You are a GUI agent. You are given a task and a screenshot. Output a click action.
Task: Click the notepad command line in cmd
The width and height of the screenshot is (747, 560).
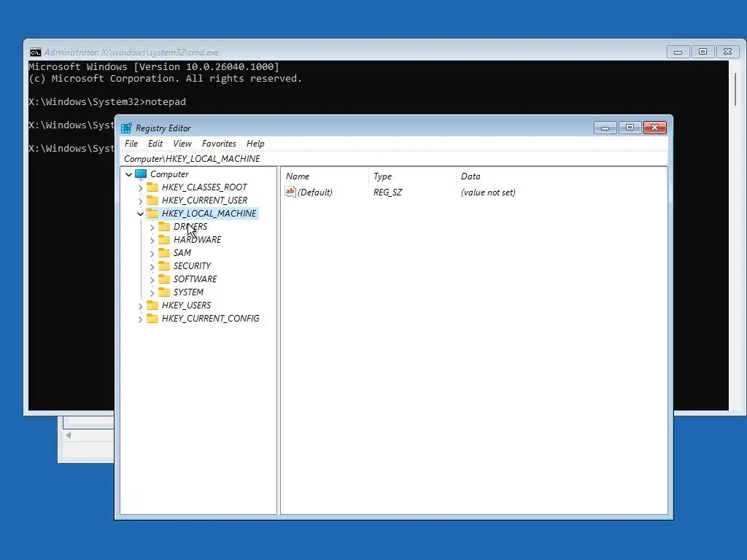tap(107, 102)
